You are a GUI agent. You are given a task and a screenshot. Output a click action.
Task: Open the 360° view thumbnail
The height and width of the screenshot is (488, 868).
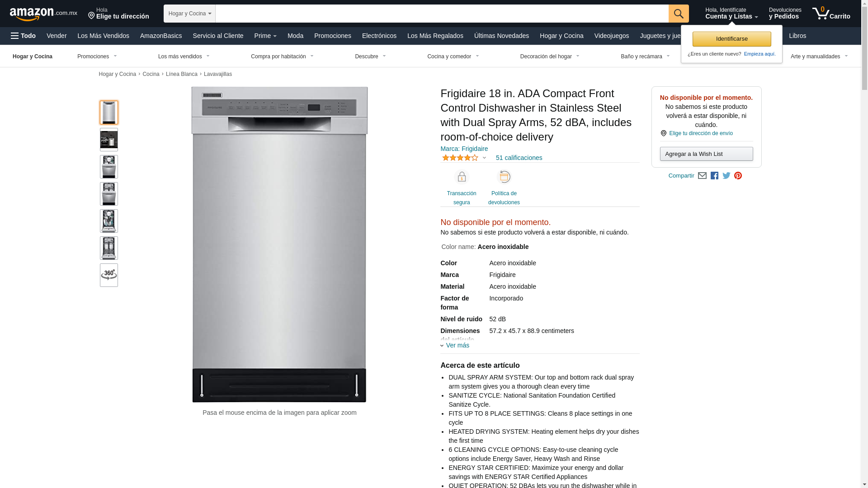(109, 275)
